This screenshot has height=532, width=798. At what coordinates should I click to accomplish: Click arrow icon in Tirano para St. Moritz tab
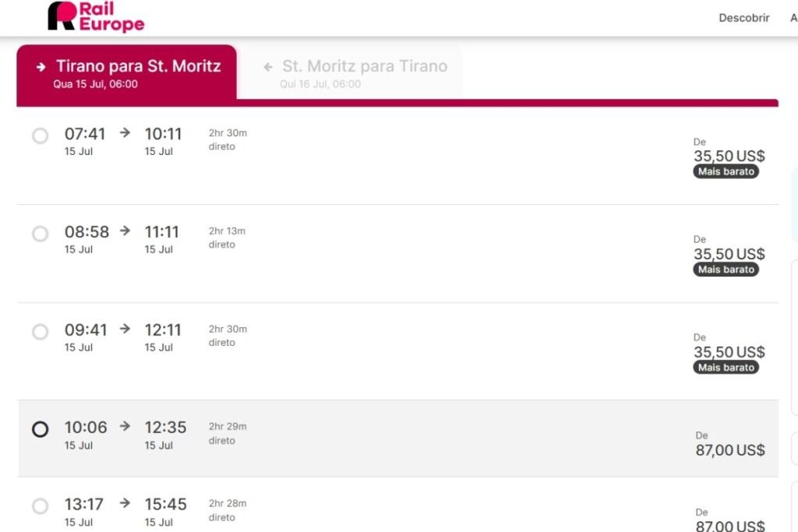coord(41,67)
